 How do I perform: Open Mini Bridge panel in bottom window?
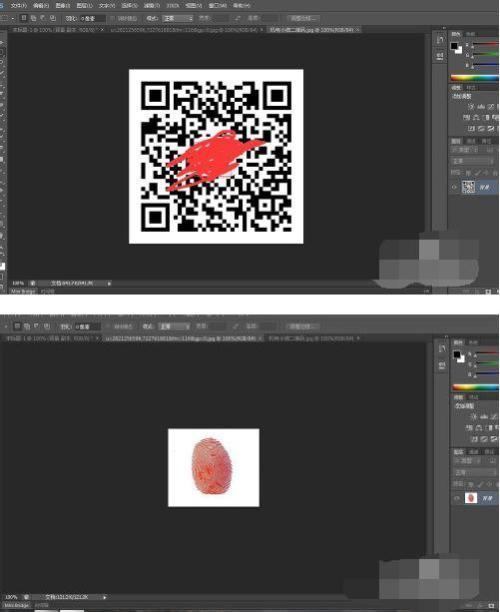click(17, 605)
